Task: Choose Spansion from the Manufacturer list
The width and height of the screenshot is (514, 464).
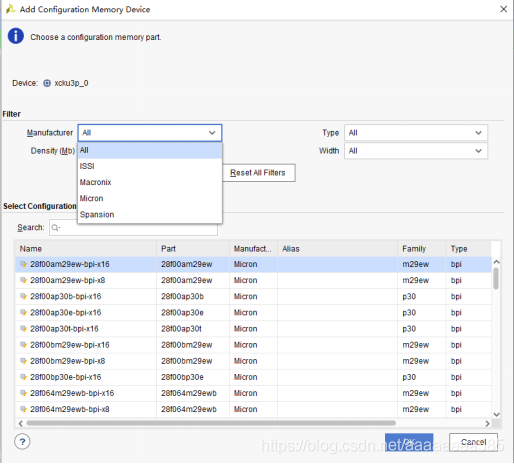Action: pos(150,214)
